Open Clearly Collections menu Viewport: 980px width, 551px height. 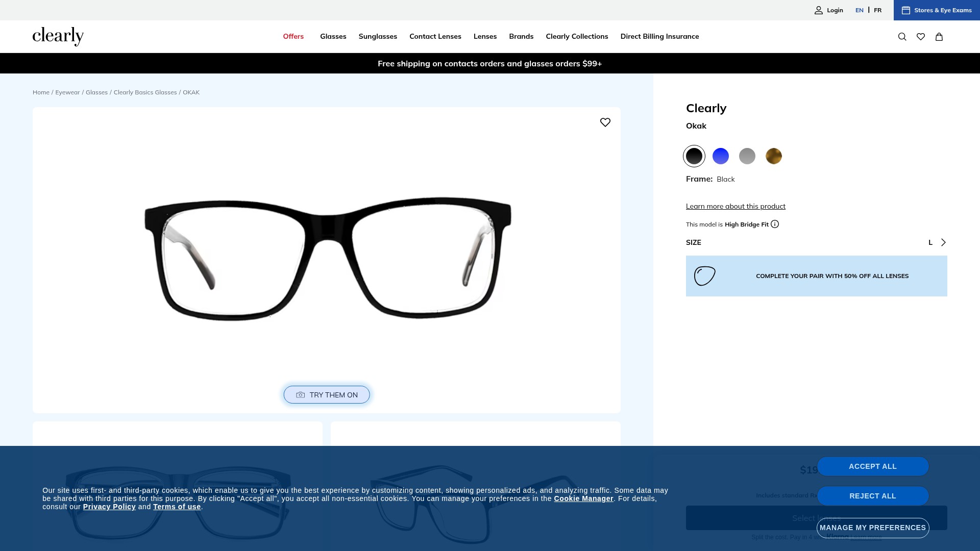[x=577, y=36]
